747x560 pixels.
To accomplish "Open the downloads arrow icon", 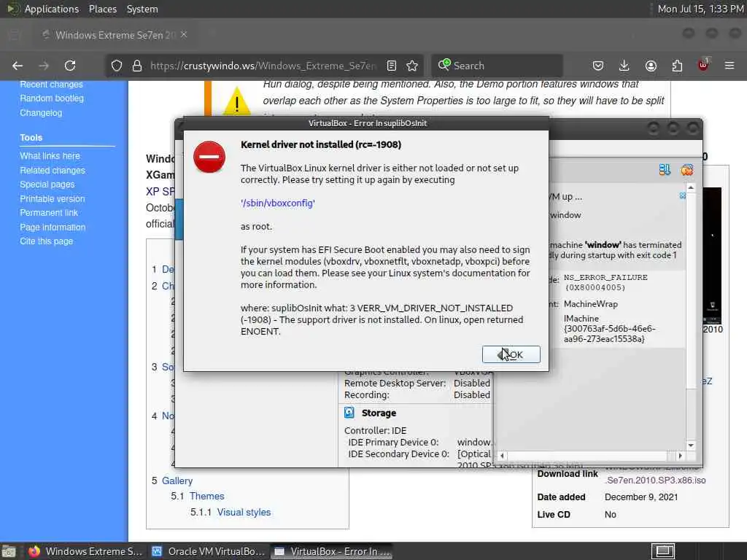I will point(624,66).
